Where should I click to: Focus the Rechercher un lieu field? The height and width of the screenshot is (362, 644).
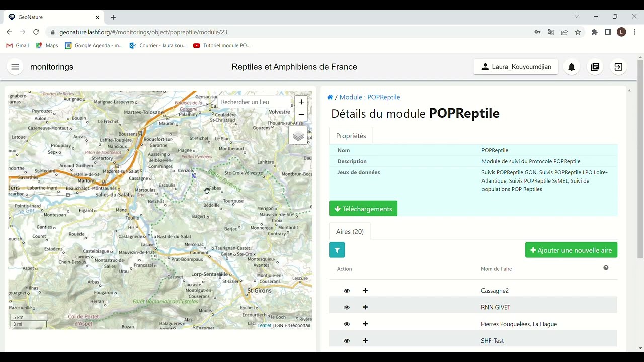255,102
